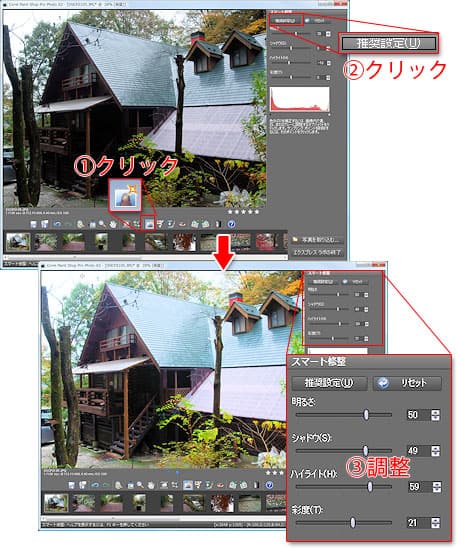Select the Zoom magnifier tool in the upper toolbar
This screenshot has width=457, height=548.
click(102, 224)
